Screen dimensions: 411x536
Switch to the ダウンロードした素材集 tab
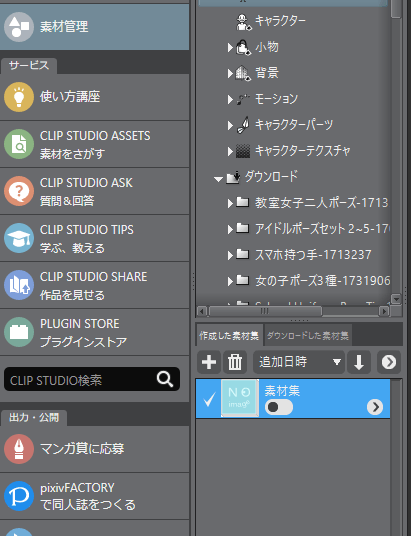coord(308,336)
